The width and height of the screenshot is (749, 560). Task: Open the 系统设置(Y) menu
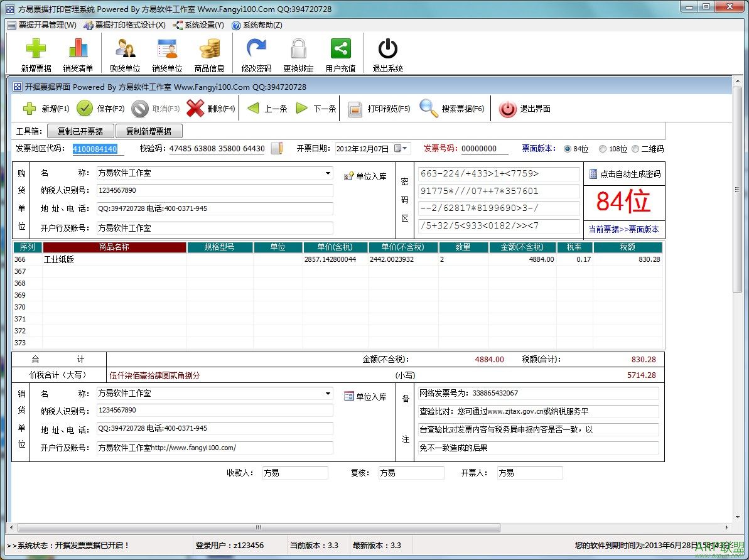pyautogui.click(x=198, y=25)
